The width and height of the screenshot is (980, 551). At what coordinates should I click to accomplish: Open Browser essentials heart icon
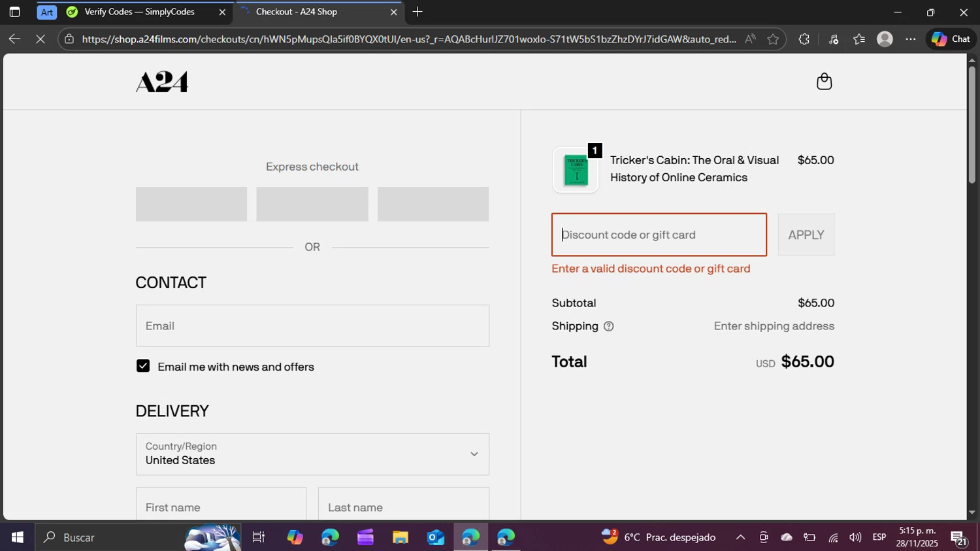coord(833,39)
